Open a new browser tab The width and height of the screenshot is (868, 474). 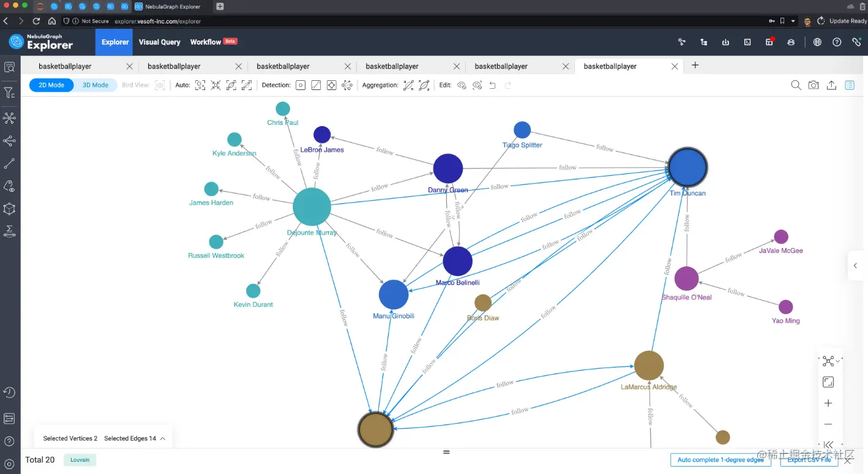[x=220, y=6]
